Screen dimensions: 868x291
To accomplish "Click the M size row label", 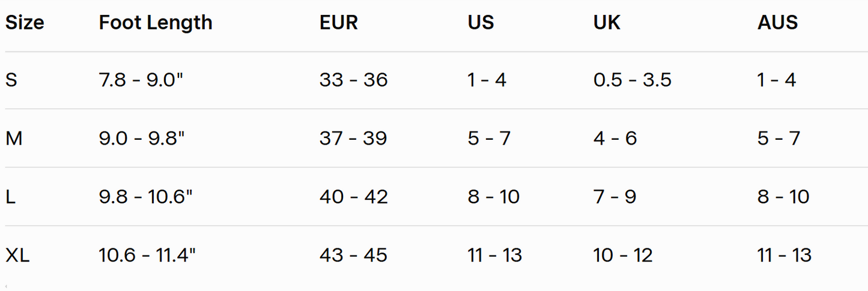I will click(14, 139).
